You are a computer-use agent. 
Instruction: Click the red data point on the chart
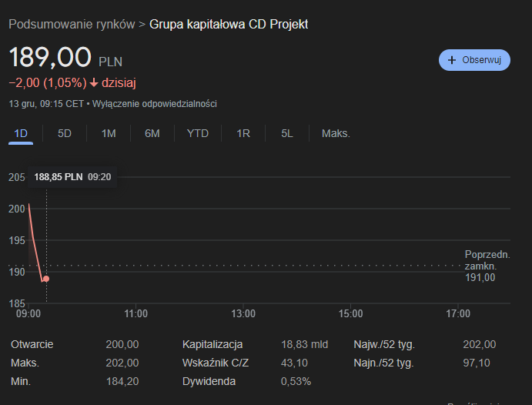click(x=46, y=279)
